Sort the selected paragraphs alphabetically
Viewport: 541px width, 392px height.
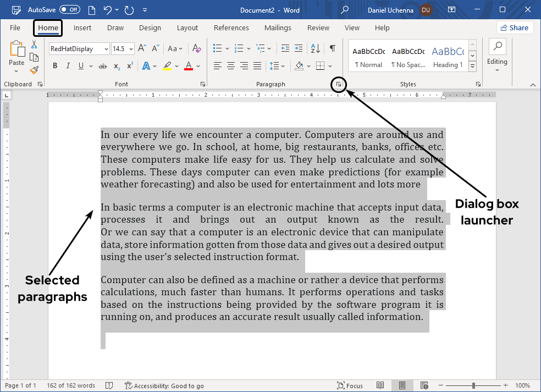(x=316, y=48)
